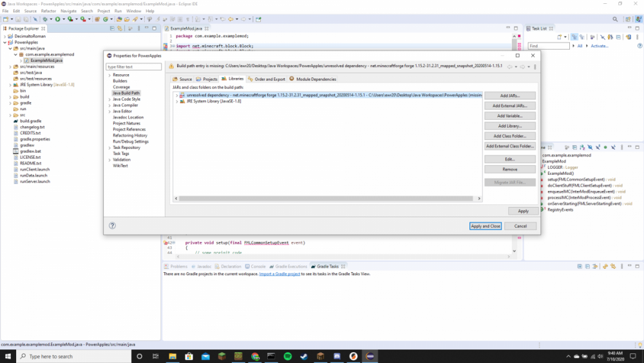Expand Task Repository properties node
The height and width of the screenshot is (363, 644).
109,148
